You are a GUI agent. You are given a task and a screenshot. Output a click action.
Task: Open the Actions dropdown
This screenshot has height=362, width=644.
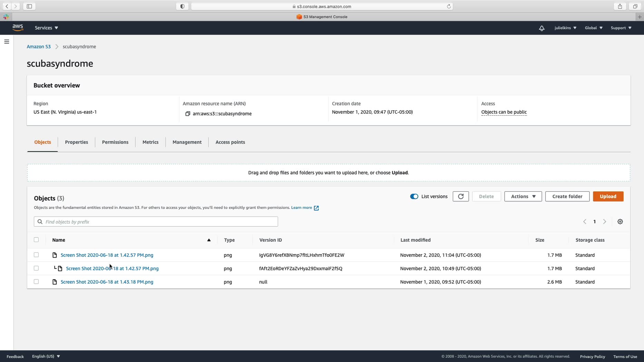[523, 197]
